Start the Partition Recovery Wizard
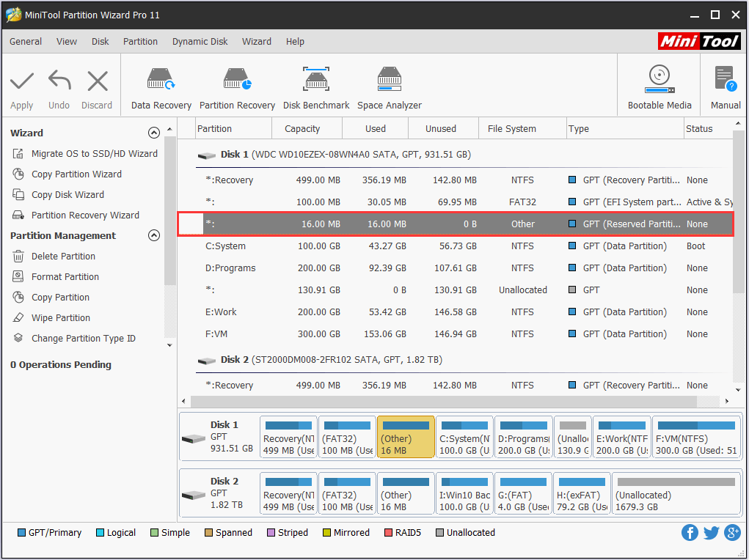Screen dimensions: 749x560 pos(85,215)
